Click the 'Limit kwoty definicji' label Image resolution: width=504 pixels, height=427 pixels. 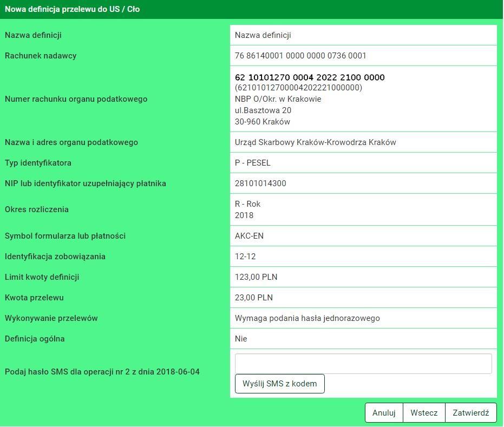pyautogui.click(x=42, y=277)
